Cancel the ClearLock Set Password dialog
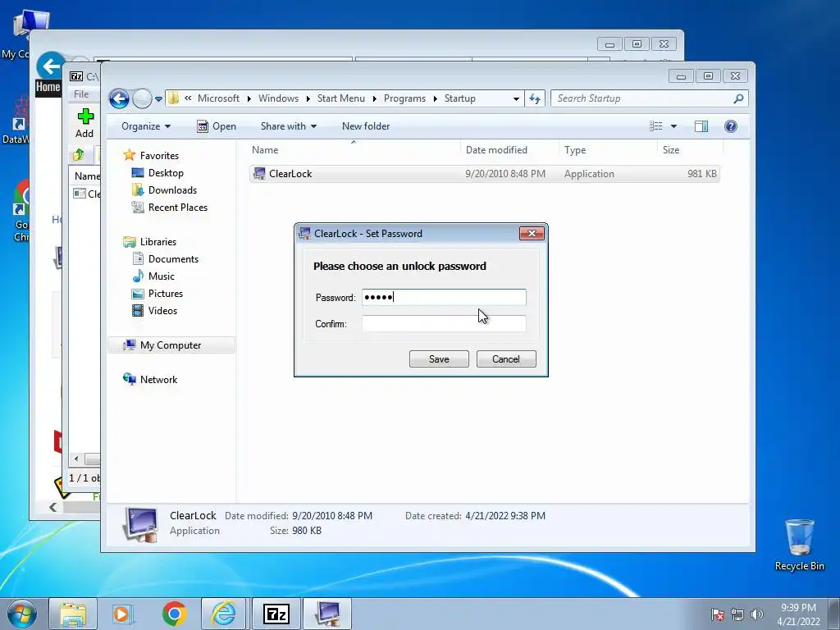The width and height of the screenshot is (840, 630). [505, 359]
